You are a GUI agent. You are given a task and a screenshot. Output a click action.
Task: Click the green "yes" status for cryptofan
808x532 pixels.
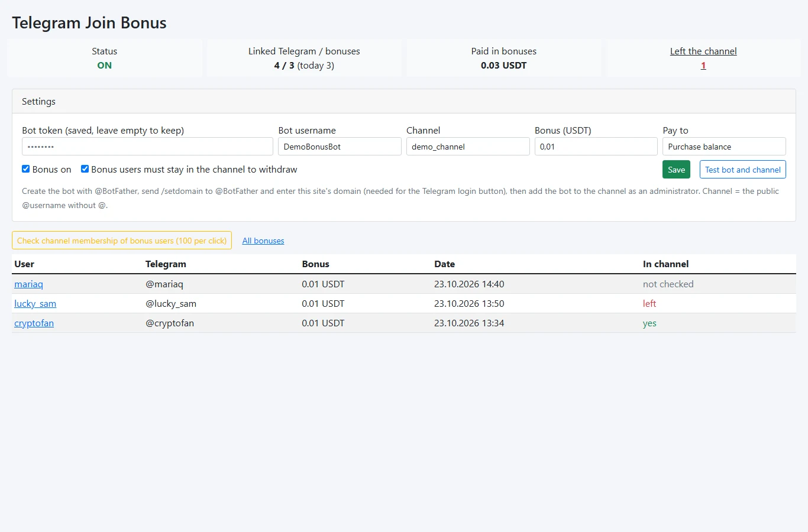click(649, 323)
